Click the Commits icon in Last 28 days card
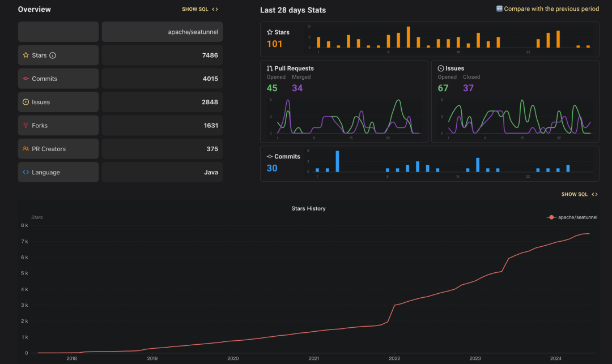Screen dimensions: 612x364 point(270,157)
